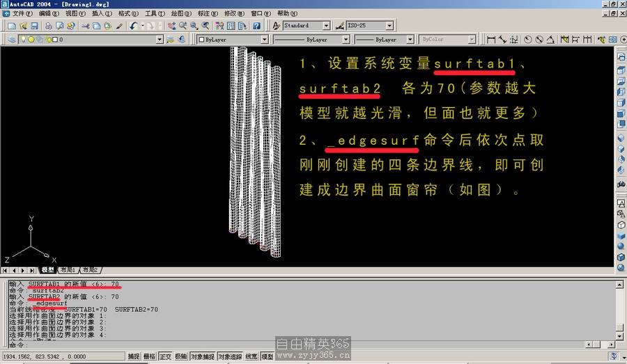Click the Zoom Realtime magnifier icon
The height and width of the screenshot is (364, 627).
click(183, 26)
